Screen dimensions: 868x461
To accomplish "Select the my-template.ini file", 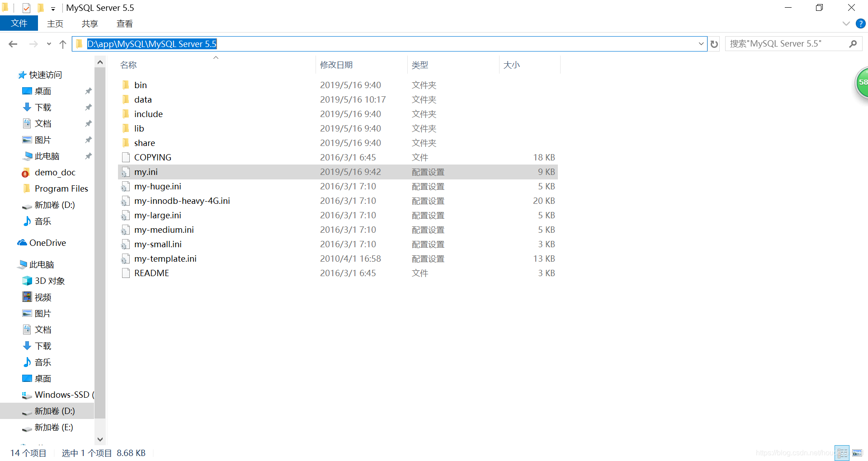I will point(165,259).
